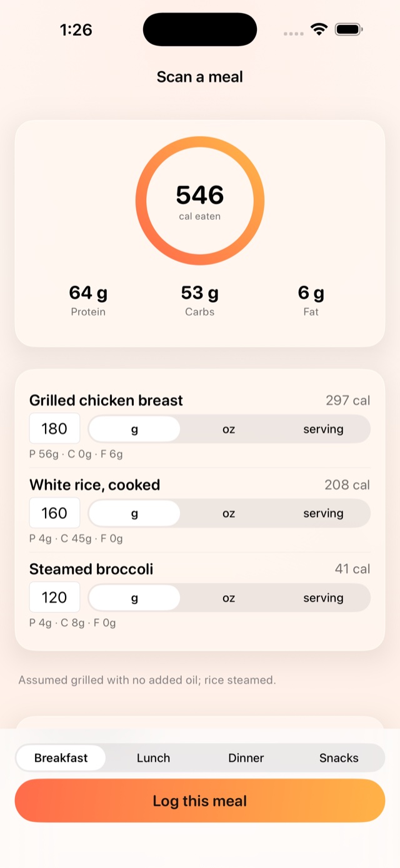
Task: Select the Breakfast meal tab
Action: (61, 758)
